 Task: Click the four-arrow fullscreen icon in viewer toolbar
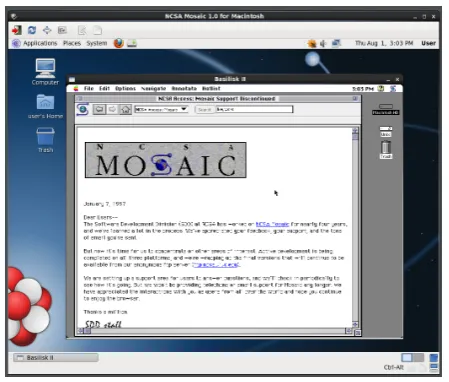(x=47, y=30)
